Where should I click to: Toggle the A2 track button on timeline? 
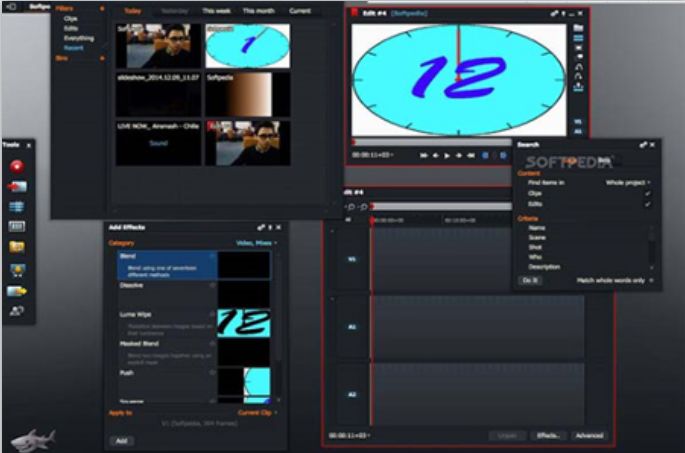(x=352, y=394)
